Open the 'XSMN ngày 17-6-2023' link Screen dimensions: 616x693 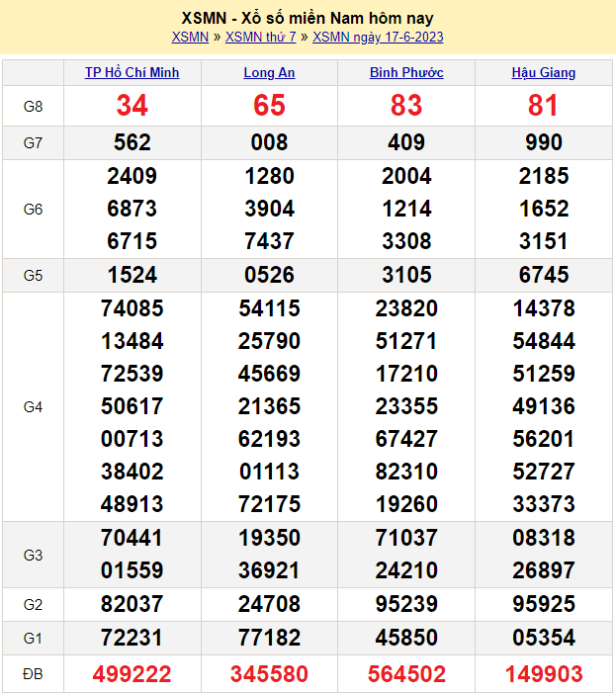(x=377, y=38)
